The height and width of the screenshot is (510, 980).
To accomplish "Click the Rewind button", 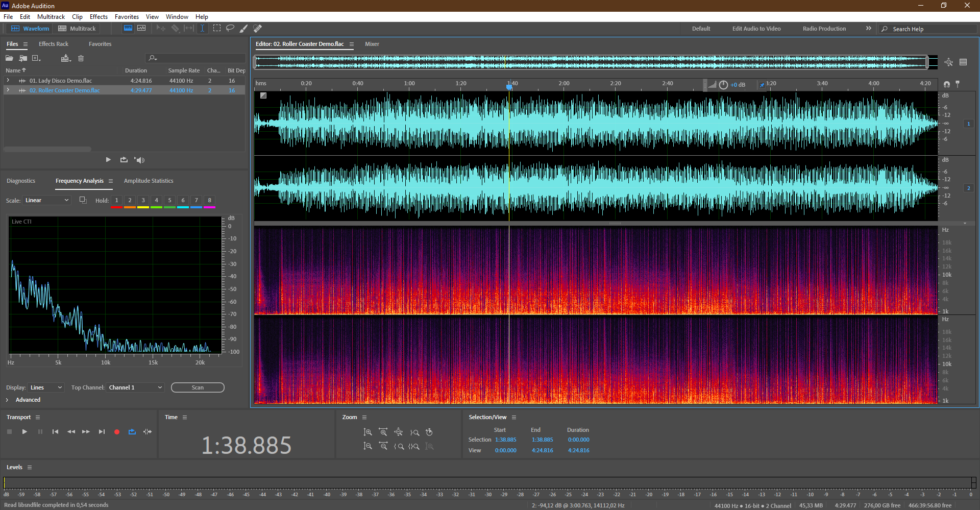I will pos(71,432).
